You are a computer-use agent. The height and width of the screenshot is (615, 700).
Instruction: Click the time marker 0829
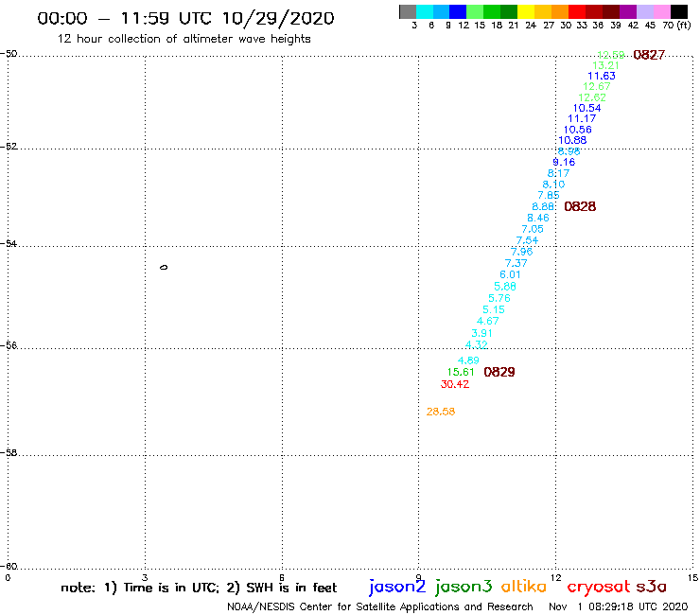coord(499,372)
